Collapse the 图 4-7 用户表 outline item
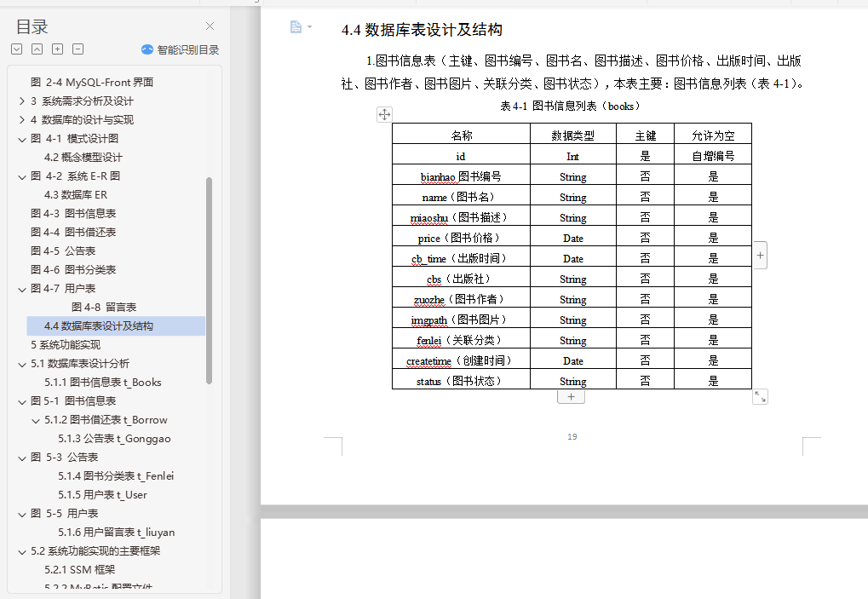Viewport: 868px width, 599px height. click(21, 290)
